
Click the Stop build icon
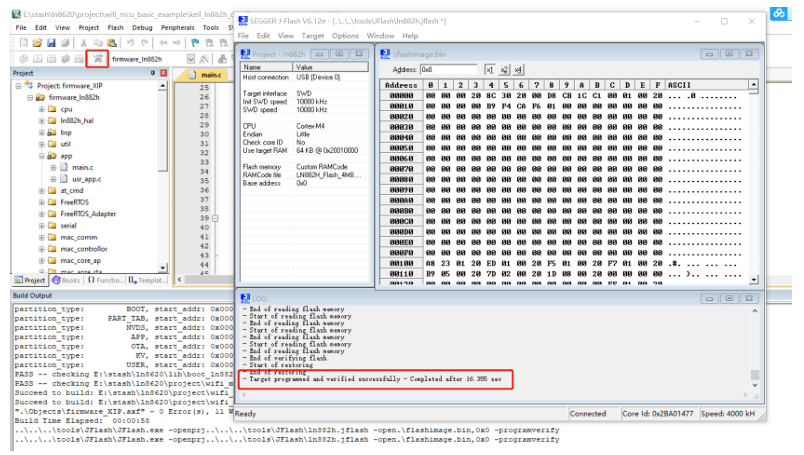(x=79, y=59)
